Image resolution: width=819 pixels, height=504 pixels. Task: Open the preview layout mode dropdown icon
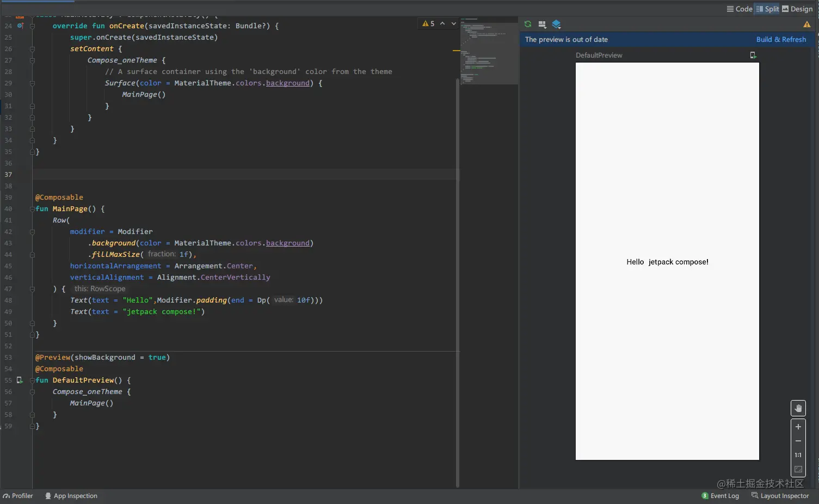tap(542, 24)
